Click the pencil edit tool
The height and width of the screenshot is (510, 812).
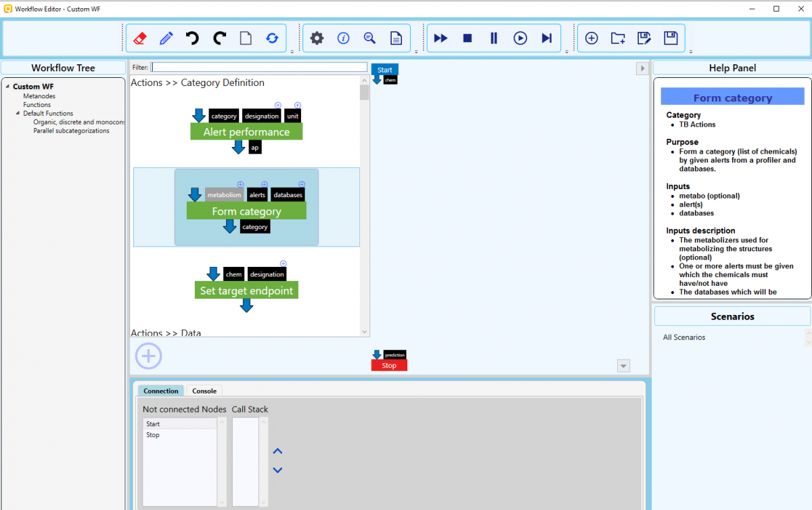166,39
